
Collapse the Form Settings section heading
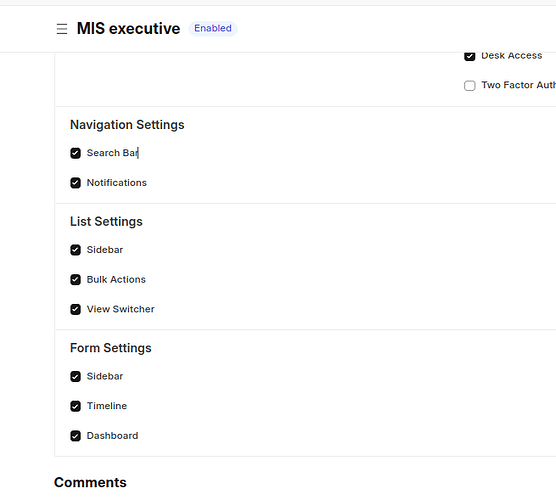click(x=111, y=348)
